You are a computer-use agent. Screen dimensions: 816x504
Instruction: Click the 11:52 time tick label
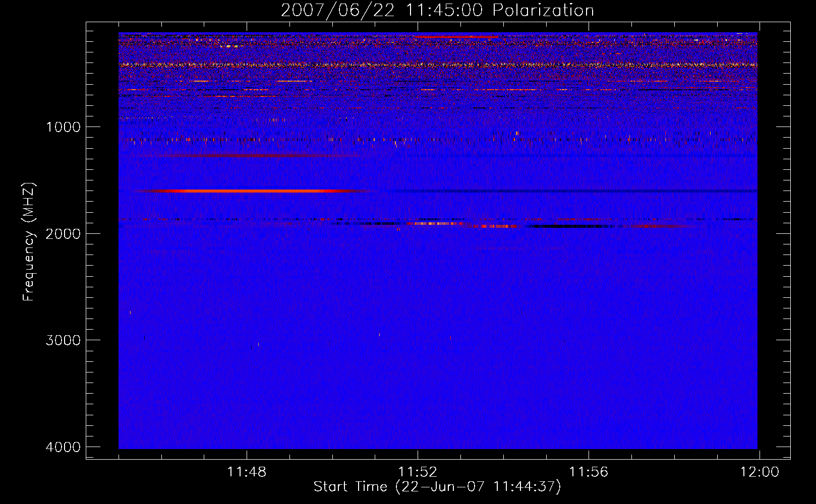(x=418, y=472)
